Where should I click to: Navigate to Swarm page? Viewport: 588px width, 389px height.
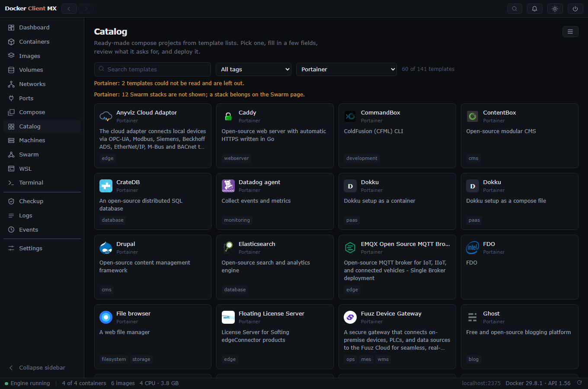click(42, 155)
